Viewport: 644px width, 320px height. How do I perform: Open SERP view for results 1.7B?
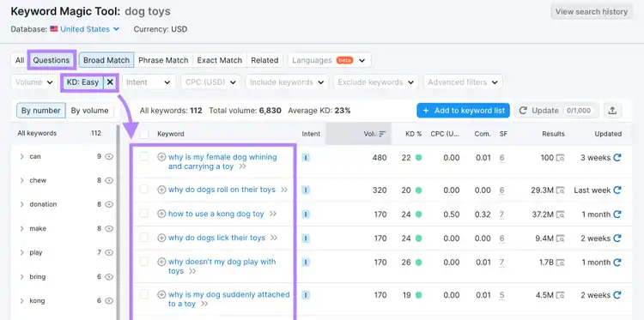[560, 263]
